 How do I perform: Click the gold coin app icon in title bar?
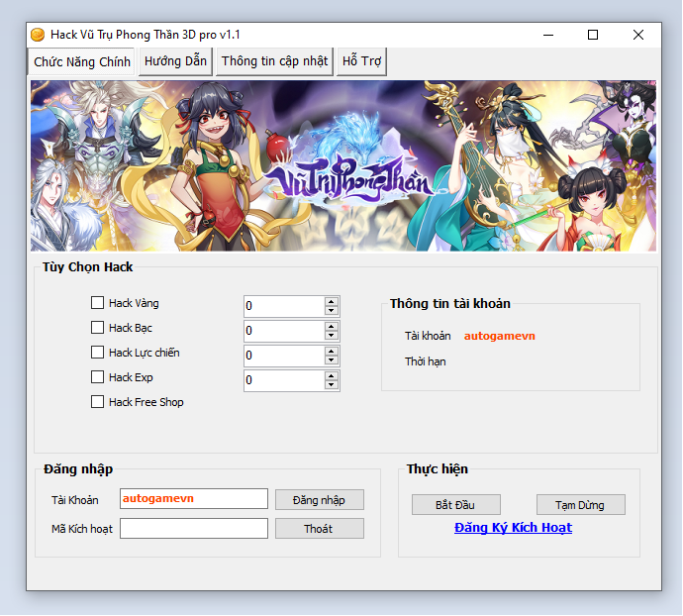[x=38, y=35]
